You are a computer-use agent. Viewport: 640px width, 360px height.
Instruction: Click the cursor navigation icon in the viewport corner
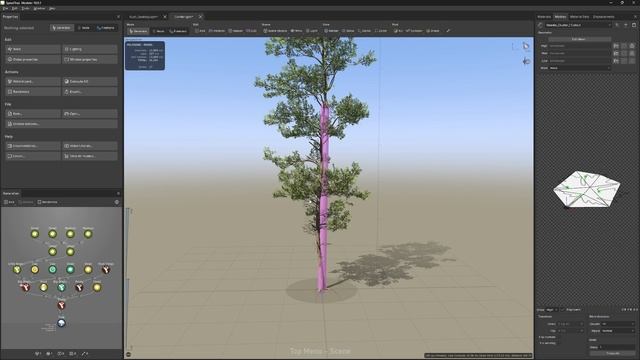[x=526, y=46]
